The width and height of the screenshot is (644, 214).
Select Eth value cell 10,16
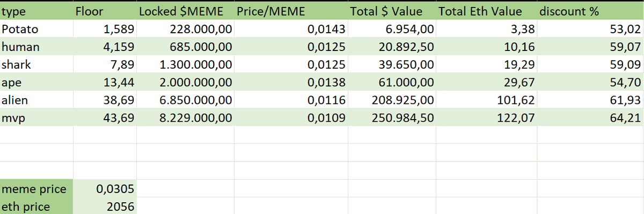[x=486, y=47]
